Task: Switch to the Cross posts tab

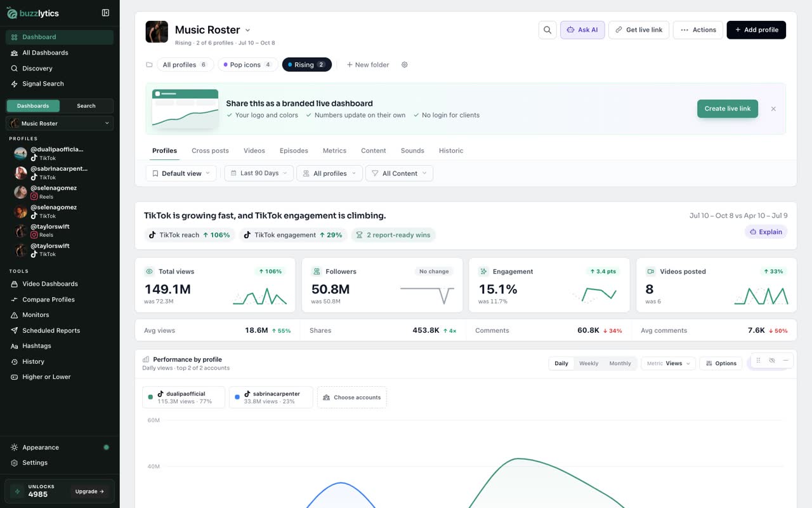Action: pyautogui.click(x=210, y=150)
